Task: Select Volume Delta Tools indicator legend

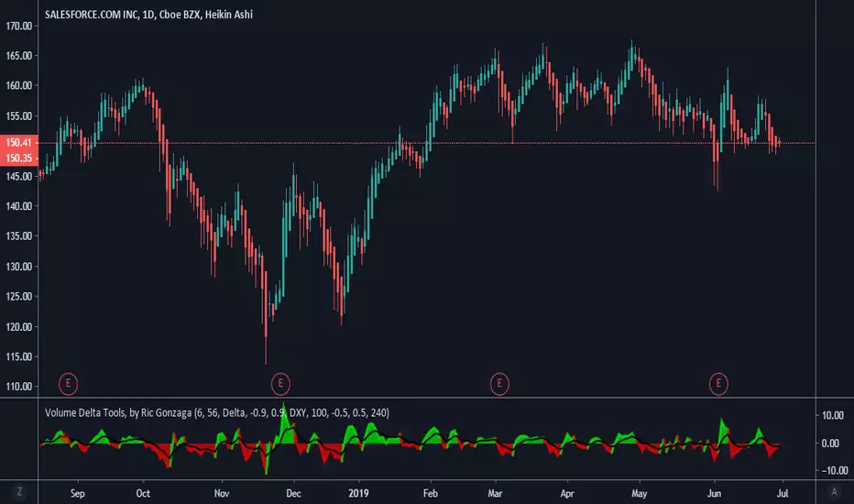Action: coord(217,412)
